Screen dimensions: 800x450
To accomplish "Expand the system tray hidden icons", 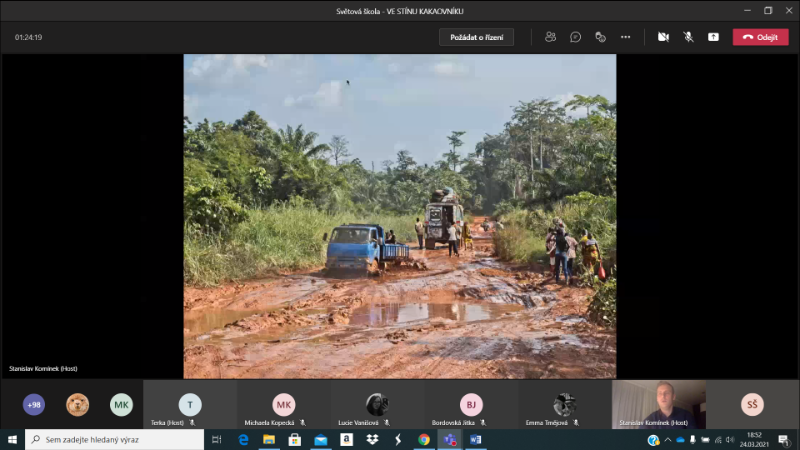I will pos(667,440).
